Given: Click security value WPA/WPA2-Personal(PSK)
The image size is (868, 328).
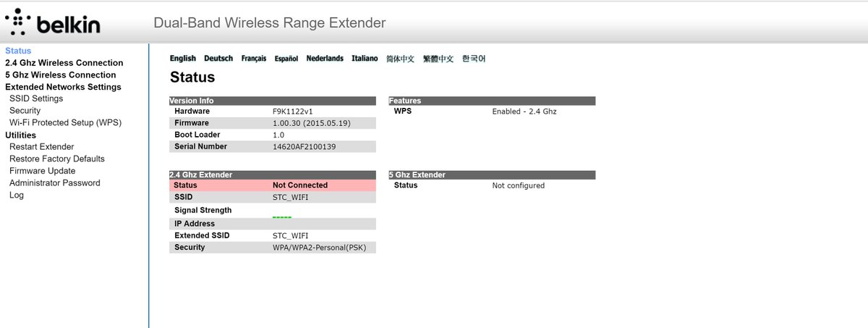Looking at the screenshot, I should 320,248.
